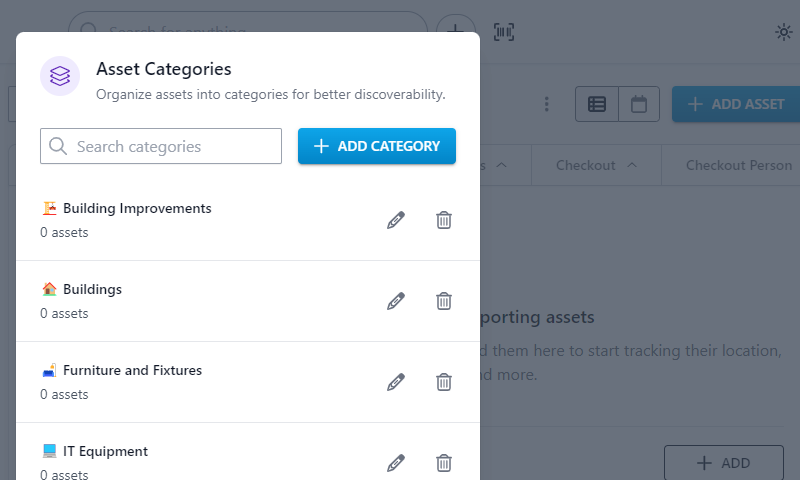Open the three-dot more options menu
Viewport: 800px width, 480px height.
(x=546, y=104)
